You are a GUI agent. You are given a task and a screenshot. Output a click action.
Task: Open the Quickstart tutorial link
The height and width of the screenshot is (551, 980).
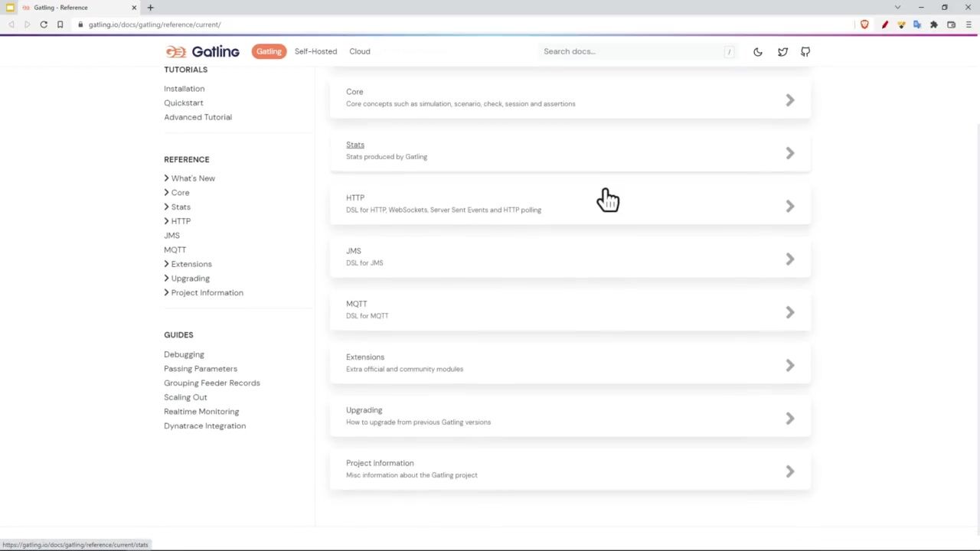pyautogui.click(x=184, y=103)
